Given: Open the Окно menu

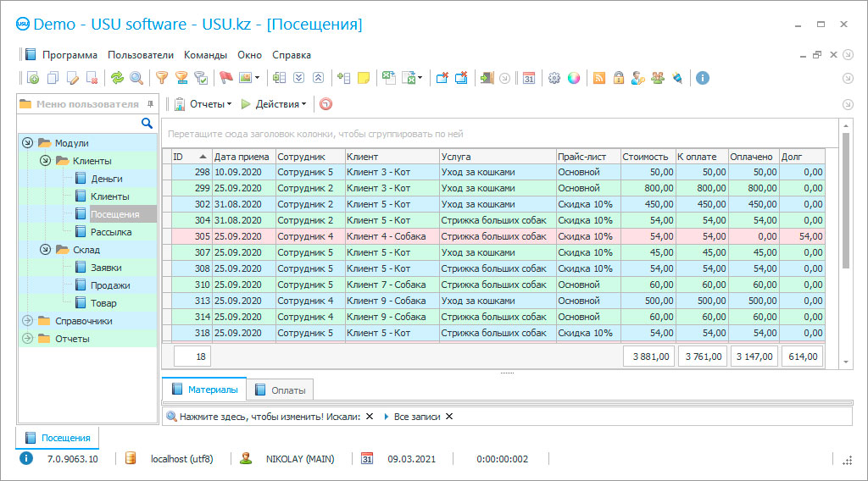Looking at the screenshot, I should point(250,55).
